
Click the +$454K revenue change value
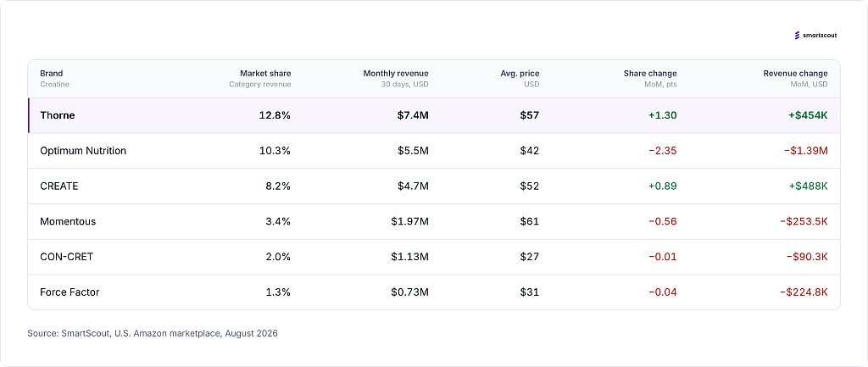pos(809,115)
